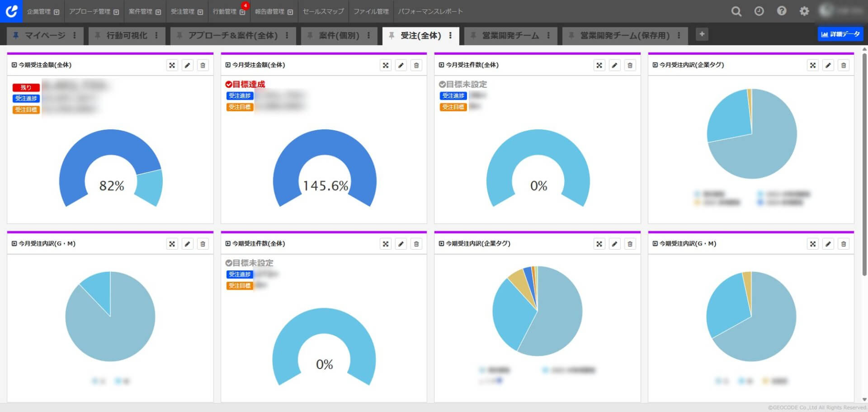Add a new dashboard tab with plus button

coord(702,34)
